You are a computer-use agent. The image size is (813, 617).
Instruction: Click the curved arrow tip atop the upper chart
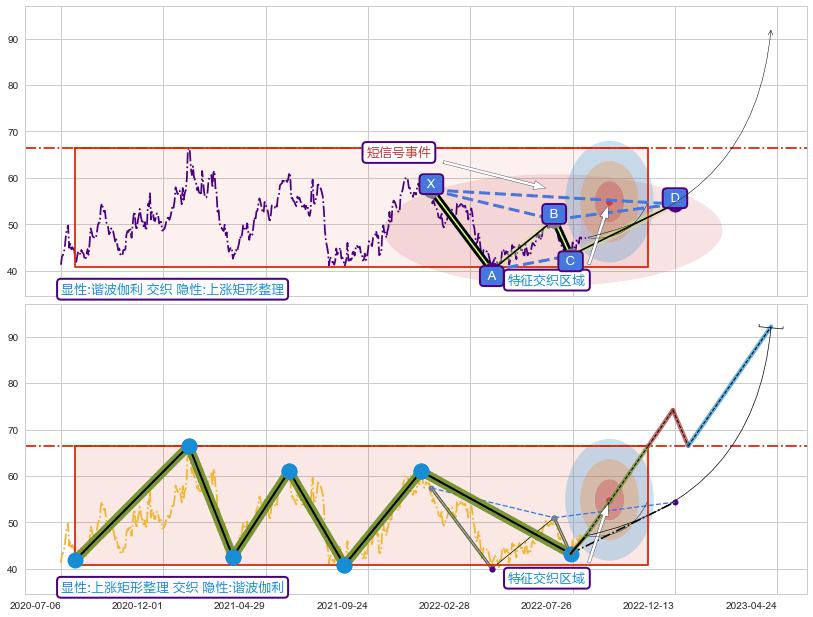click(770, 32)
